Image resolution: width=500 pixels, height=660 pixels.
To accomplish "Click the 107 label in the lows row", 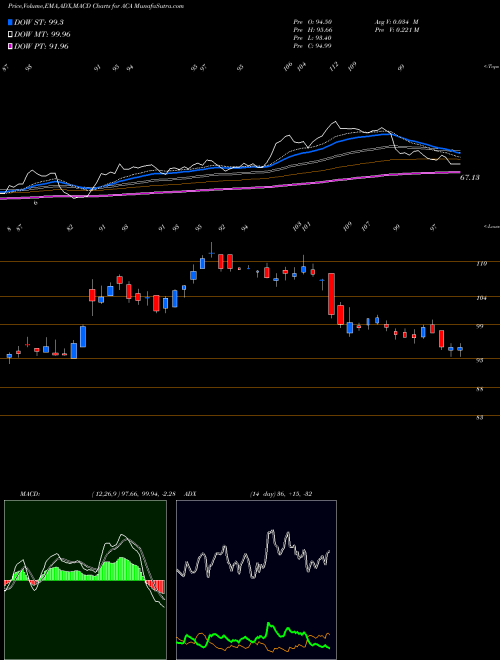I will point(366,227).
